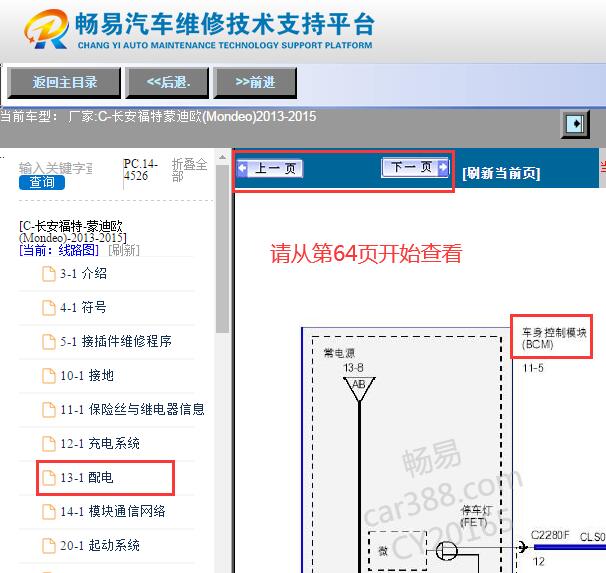Click the left arrow icon on 上一页
This screenshot has height=573, width=606.
pos(242,168)
